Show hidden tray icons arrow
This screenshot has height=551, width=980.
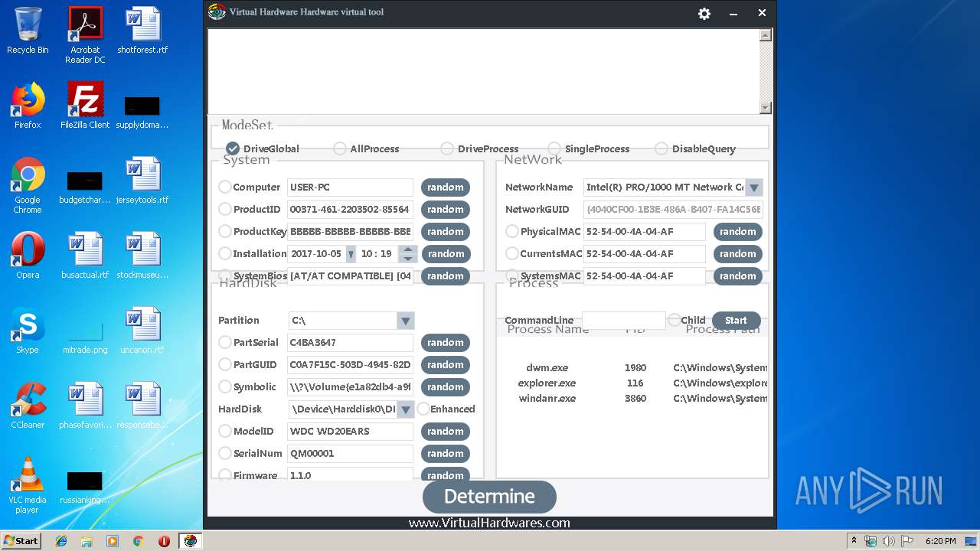tap(853, 541)
